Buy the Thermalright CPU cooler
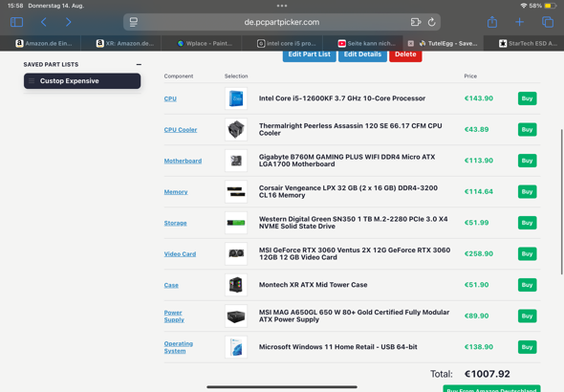Viewport: 564px width, 392px height. pyautogui.click(x=527, y=129)
